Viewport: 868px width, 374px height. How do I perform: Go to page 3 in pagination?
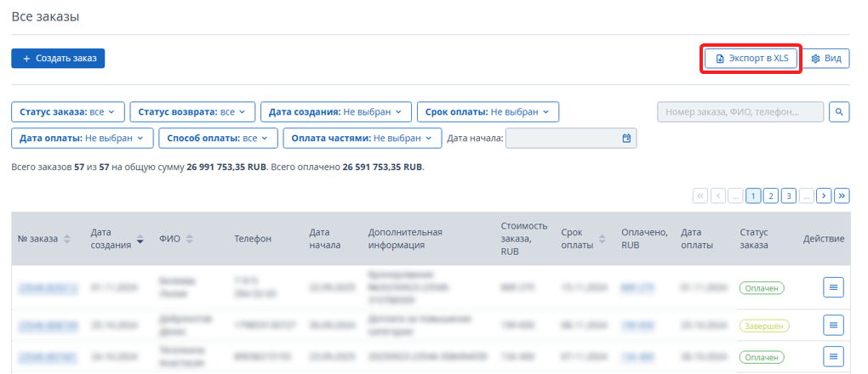[788, 195]
